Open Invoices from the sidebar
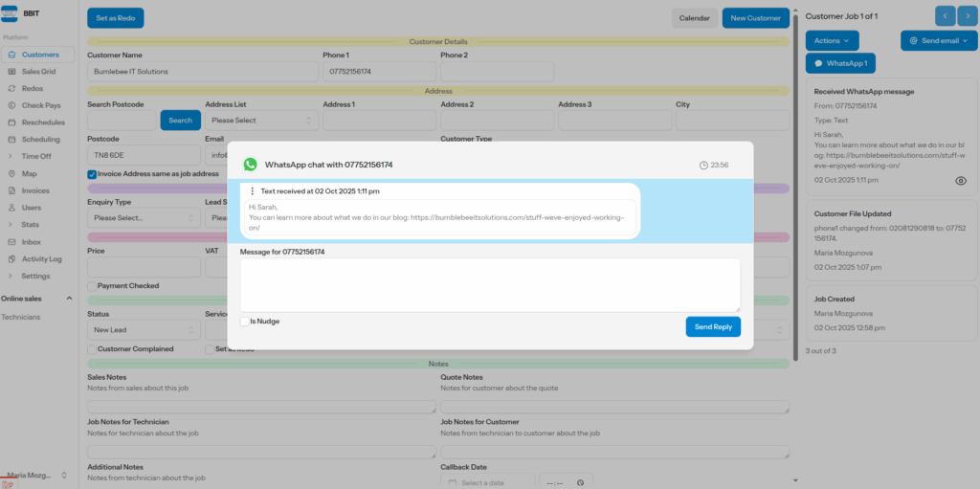 [x=34, y=190]
